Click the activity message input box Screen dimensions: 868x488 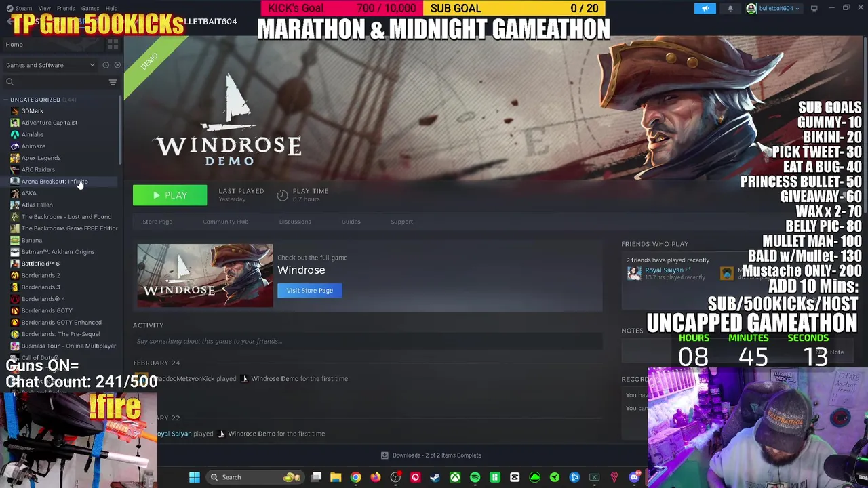(x=368, y=341)
